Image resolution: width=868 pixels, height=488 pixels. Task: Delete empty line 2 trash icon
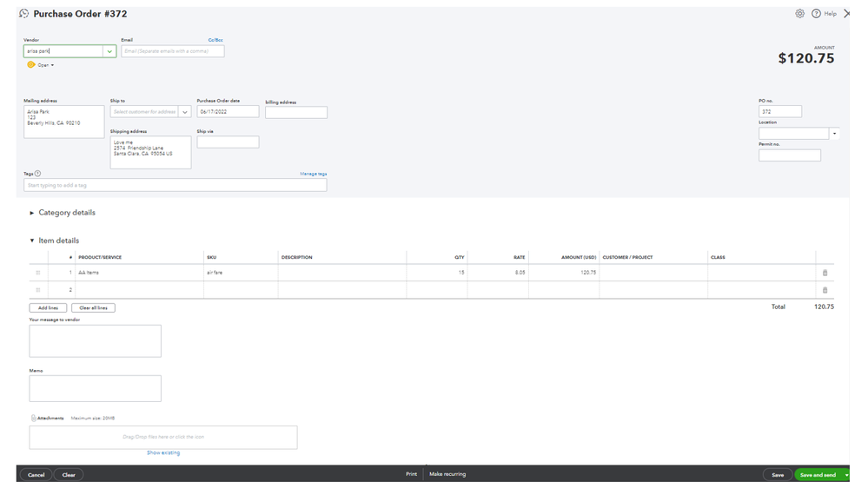coord(825,290)
